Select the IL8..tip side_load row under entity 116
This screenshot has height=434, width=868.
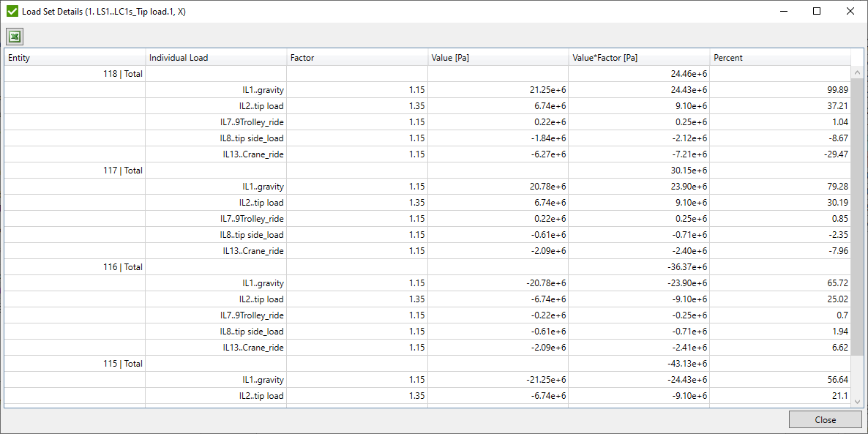pos(293,331)
